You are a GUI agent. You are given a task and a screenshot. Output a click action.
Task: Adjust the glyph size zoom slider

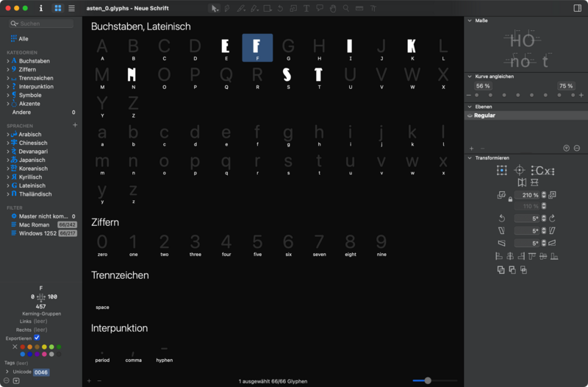pyautogui.click(x=428, y=380)
